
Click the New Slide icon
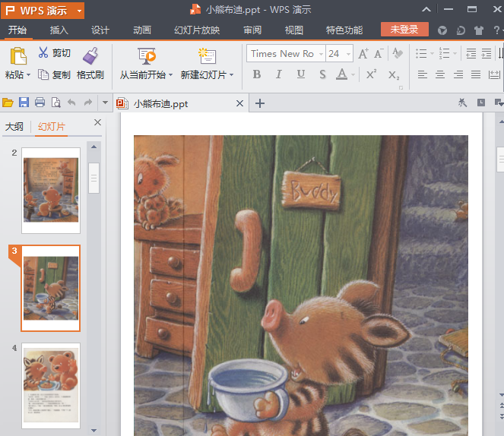point(206,56)
